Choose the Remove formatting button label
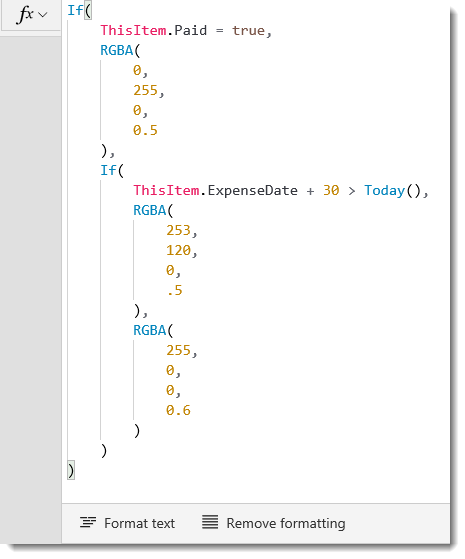Image resolution: width=465 pixels, height=559 pixels. tap(286, 523)
